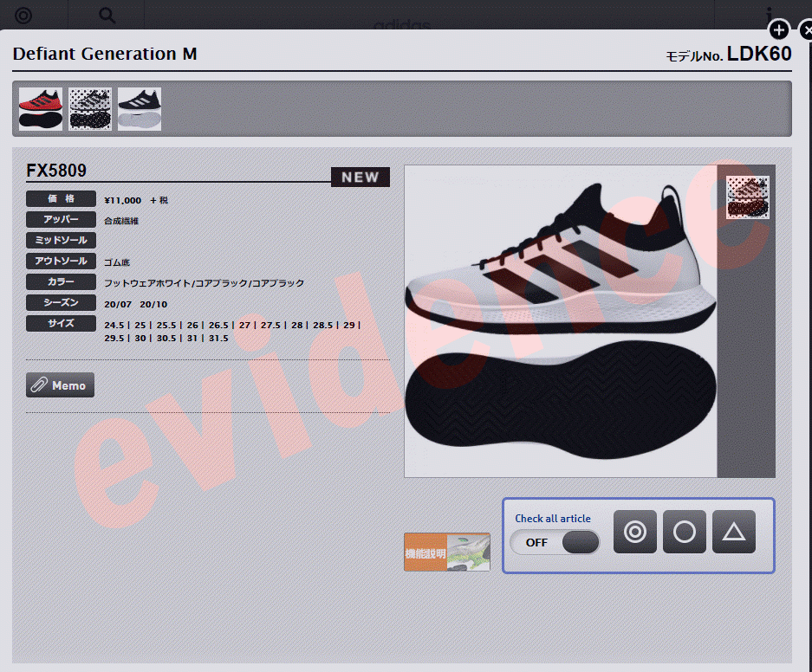Click the season value 20/07
The width and height of the screenshot is (812, 672).
tap(118, 304)
